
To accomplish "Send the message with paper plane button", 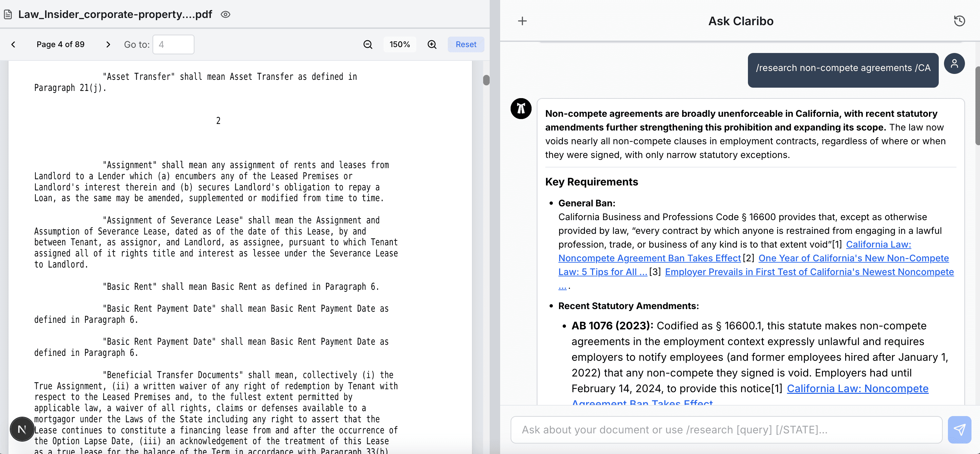I will pos(959,430).
